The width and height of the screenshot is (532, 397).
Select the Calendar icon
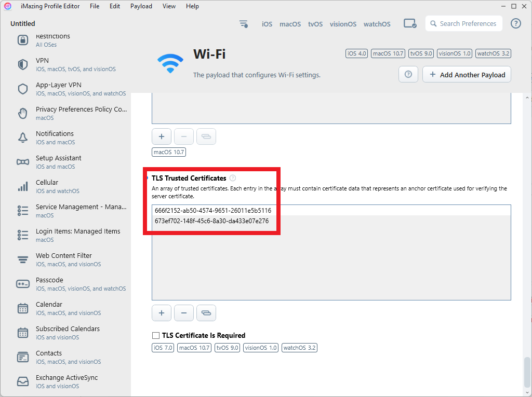click(23, 308)
